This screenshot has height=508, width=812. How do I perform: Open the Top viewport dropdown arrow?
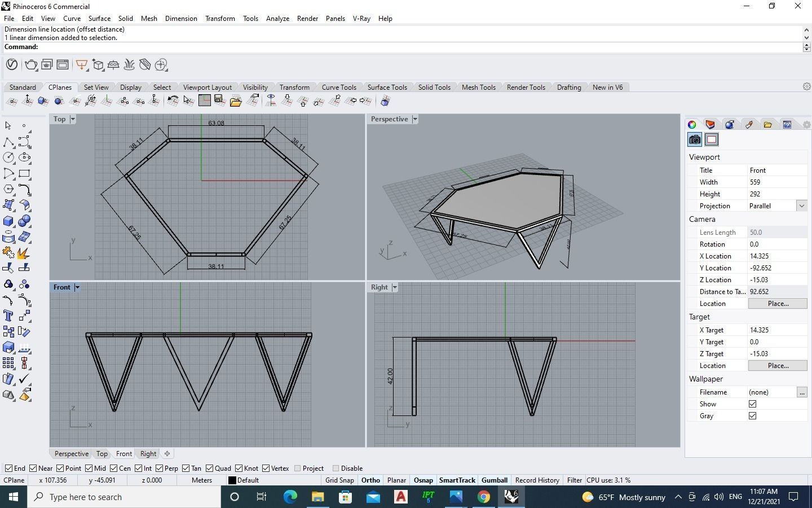point(72,119)
